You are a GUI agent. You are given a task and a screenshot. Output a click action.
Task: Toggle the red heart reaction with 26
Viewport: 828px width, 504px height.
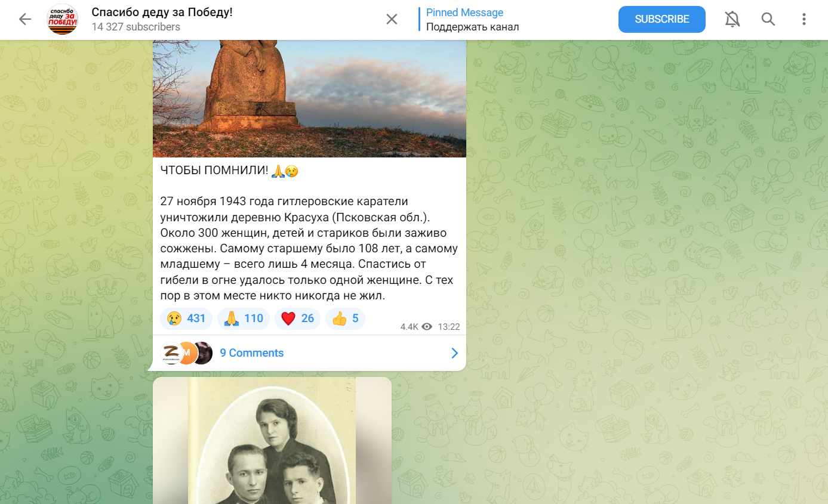tap(297, 319)
